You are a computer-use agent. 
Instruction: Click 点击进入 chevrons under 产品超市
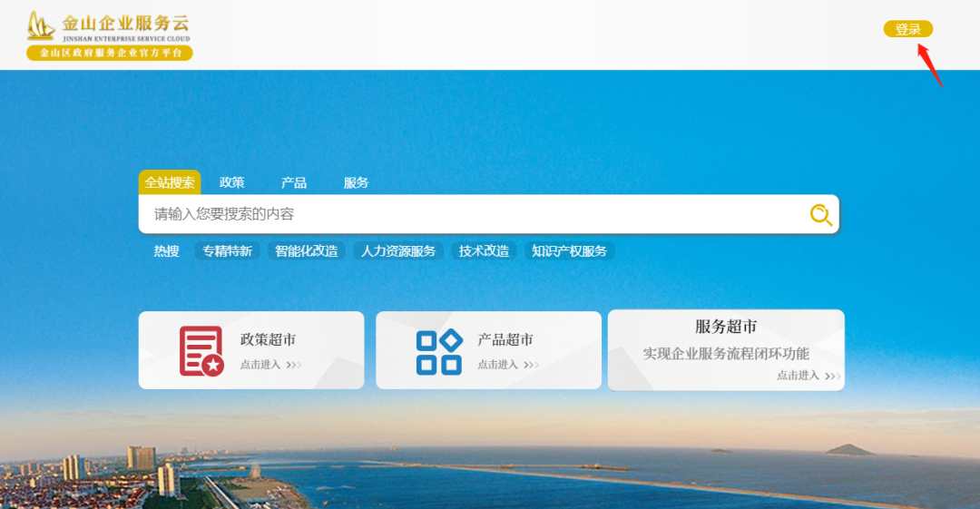[x=508, y=365]
